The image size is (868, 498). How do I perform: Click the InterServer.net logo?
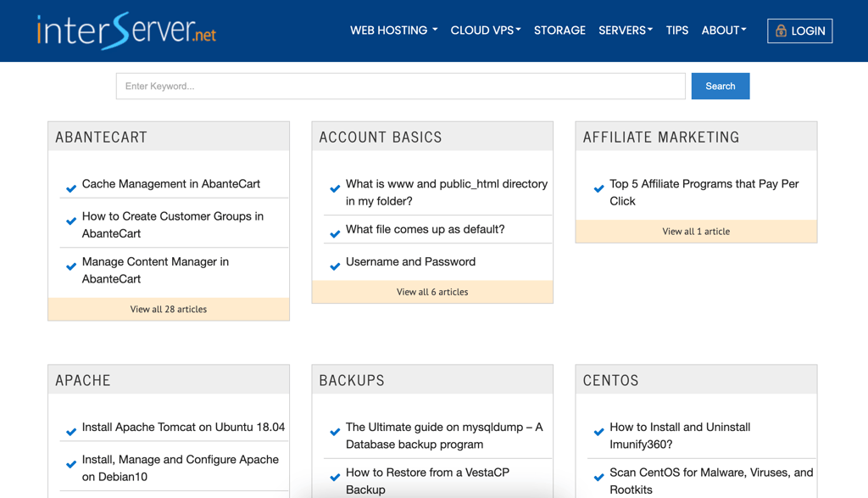pyautogui.click(x=126, y=31)
